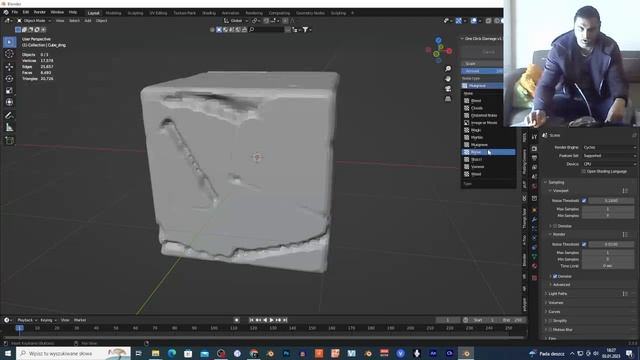
Task: Select the Rotate tool
Action: point(9,78)
